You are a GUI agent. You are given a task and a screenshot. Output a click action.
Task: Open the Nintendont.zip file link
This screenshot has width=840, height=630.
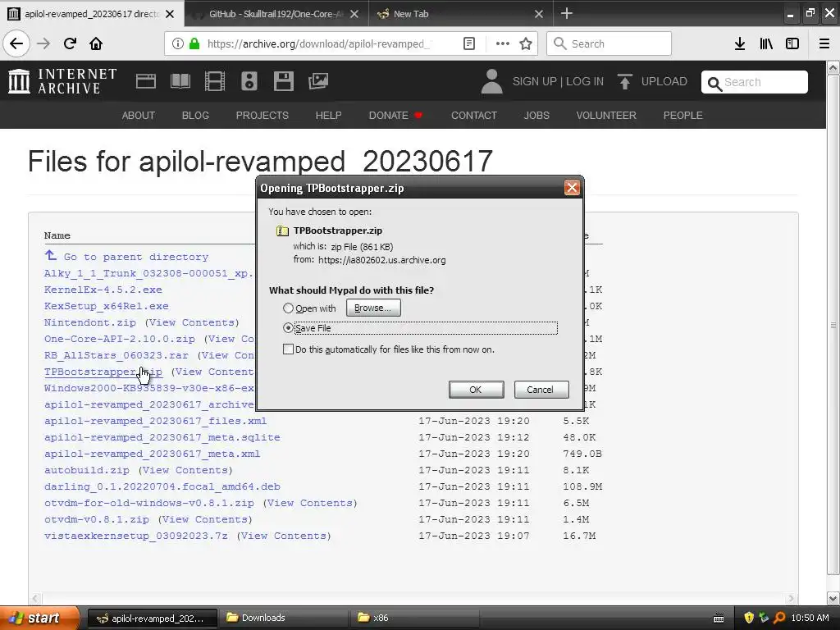(90, 322)
